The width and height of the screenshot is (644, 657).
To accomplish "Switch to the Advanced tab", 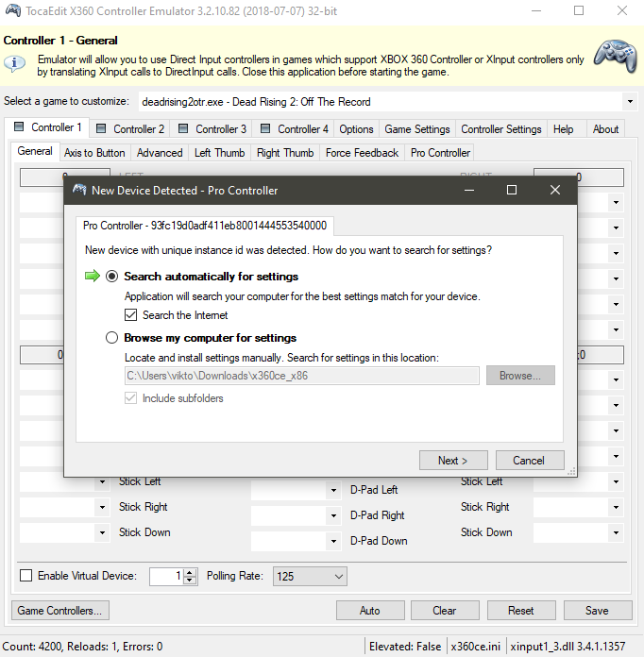I will [160, 153].
